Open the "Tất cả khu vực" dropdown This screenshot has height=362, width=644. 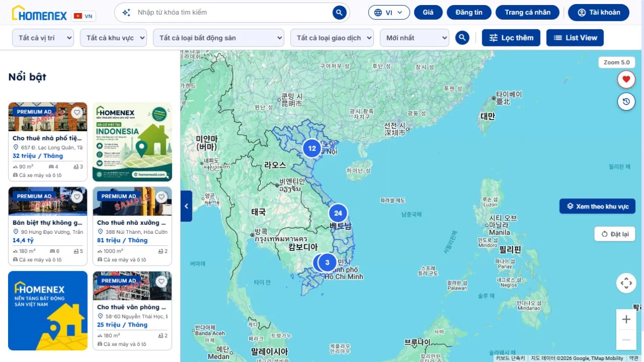coord(114,38)
